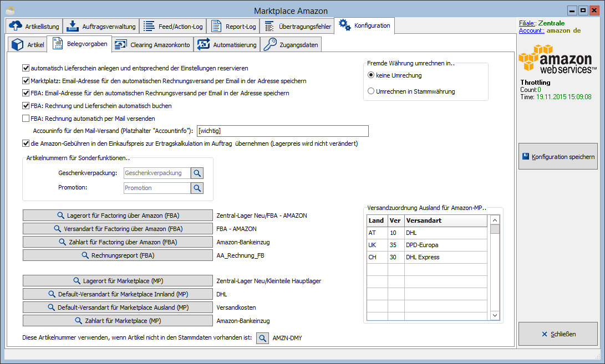Select the Belegvorgaben sub-tab

79,44
